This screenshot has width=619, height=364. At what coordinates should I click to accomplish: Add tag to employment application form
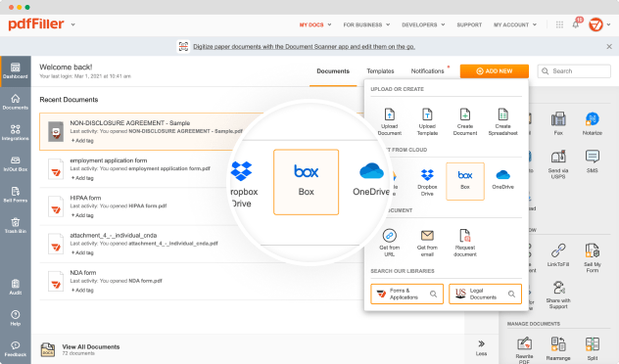(x=82, y=178)
